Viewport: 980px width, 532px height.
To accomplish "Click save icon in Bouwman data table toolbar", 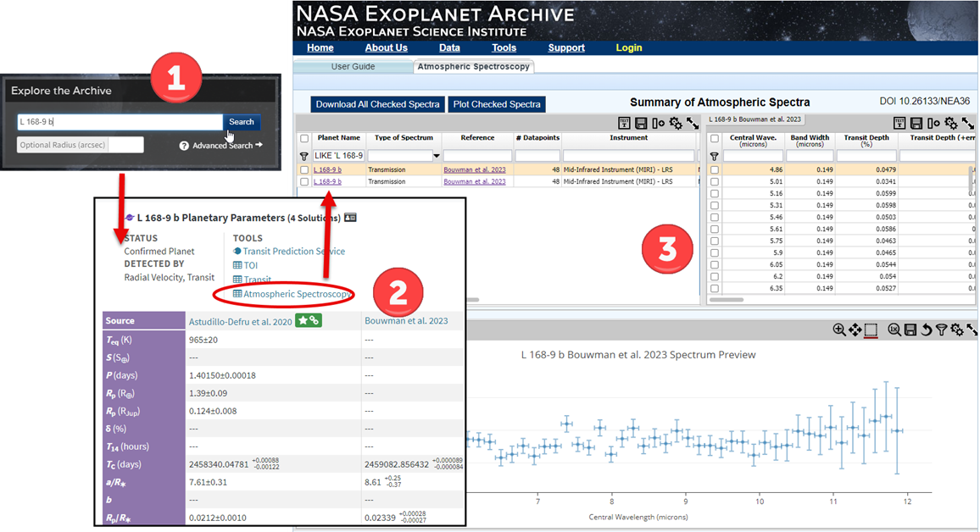I will (x=916, y=123).
